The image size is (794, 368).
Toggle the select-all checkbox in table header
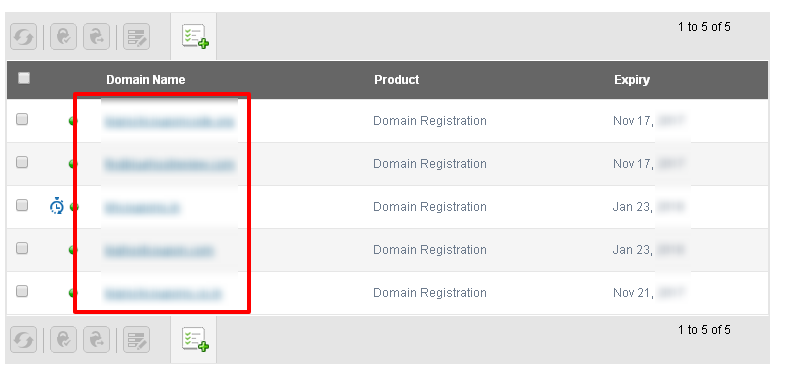tap(23, 78)
